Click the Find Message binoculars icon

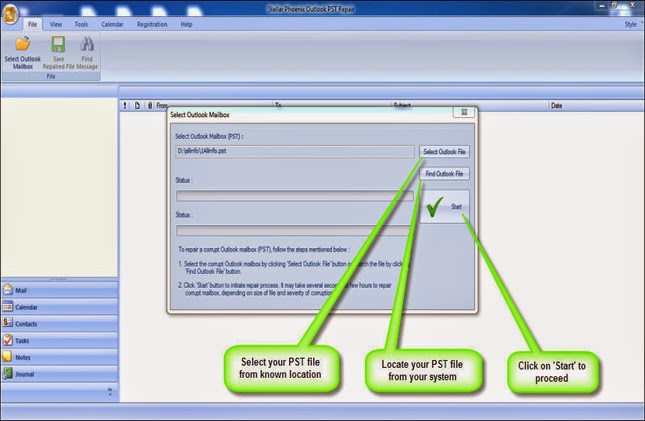coord(87,44)
